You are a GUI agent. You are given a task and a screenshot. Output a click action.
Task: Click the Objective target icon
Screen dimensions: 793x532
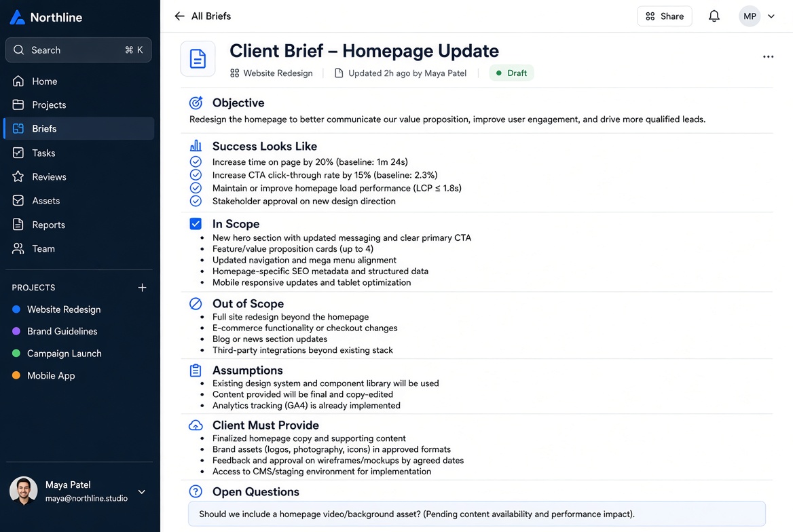tap(196, 102)
